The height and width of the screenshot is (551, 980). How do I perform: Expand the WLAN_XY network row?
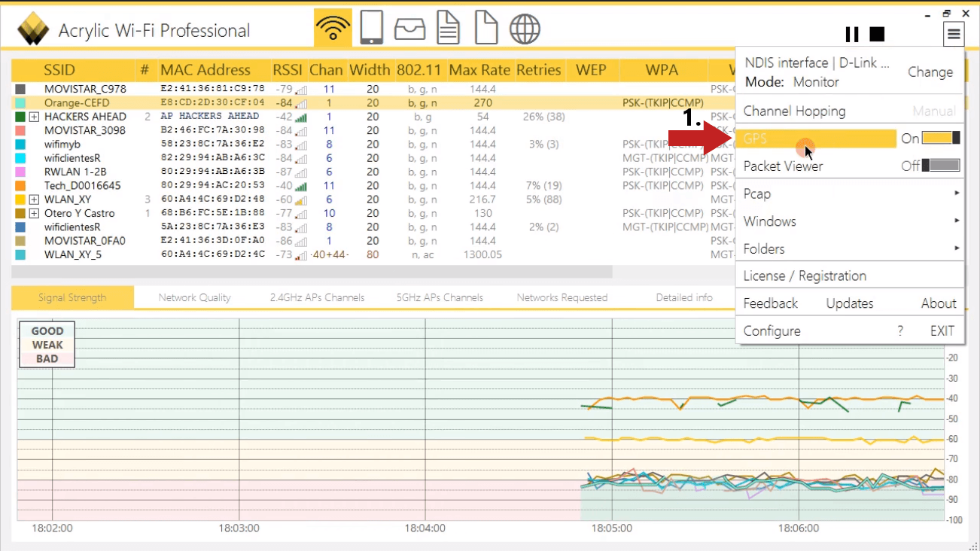[34, 199]
